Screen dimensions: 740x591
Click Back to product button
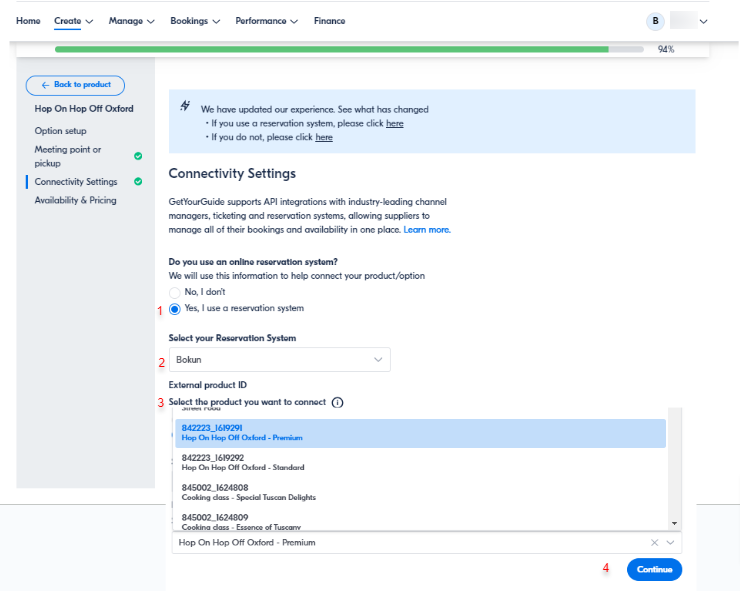pos(75,85)
